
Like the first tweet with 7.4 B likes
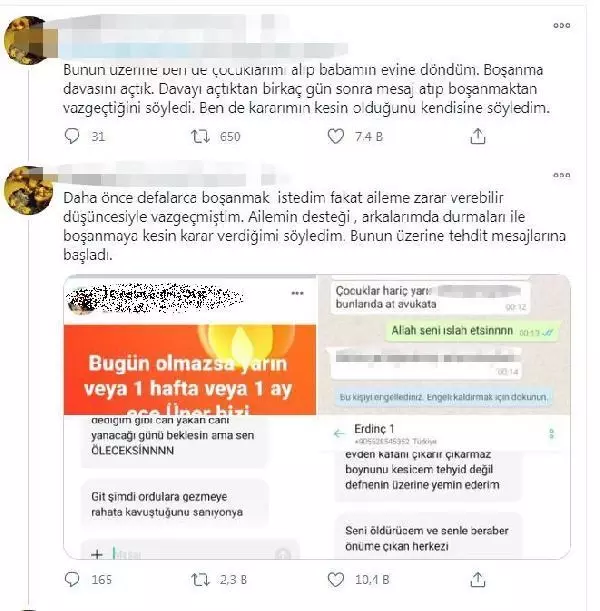coord(335,136)
